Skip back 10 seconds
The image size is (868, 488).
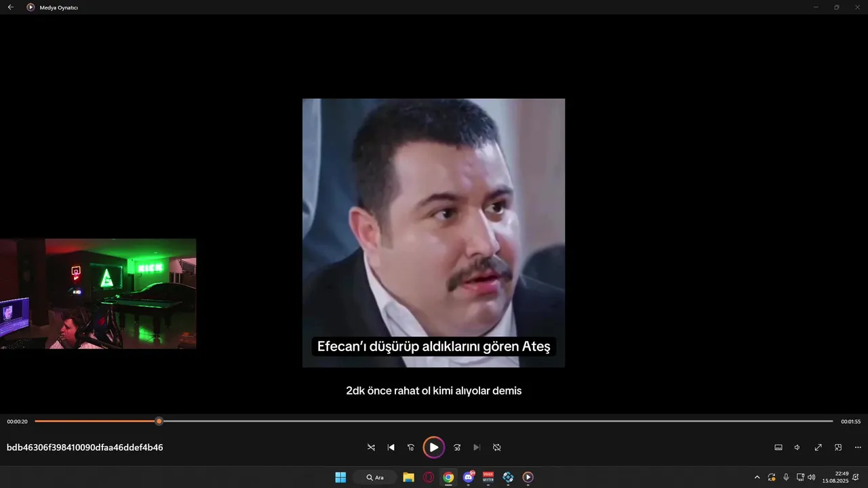411,447
